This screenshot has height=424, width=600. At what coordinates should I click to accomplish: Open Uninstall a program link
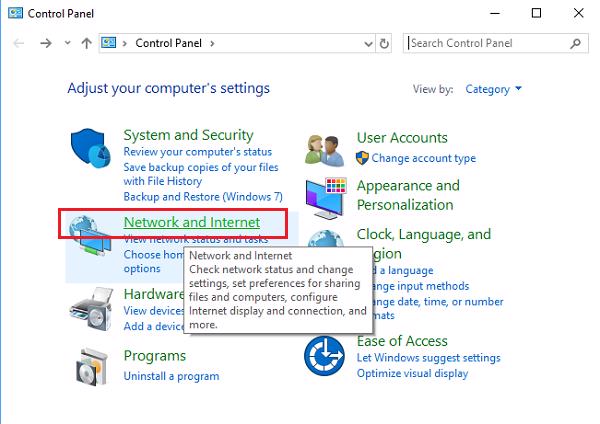click(x=171, y=376)
